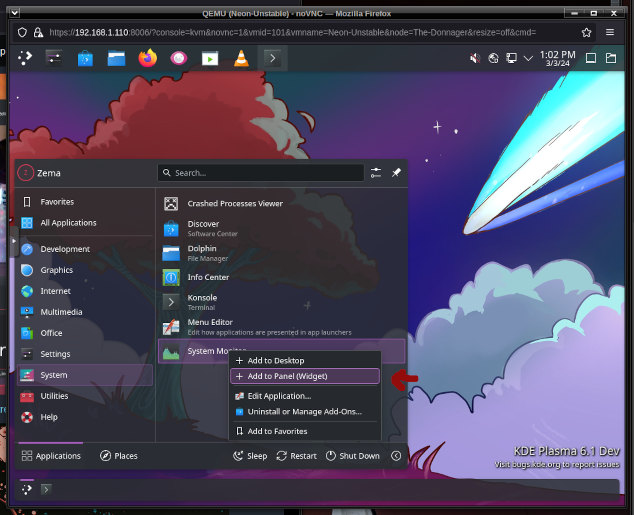Open the network globe tray icon
Viewport: 634px width, 515px height.
click(493, 59)
